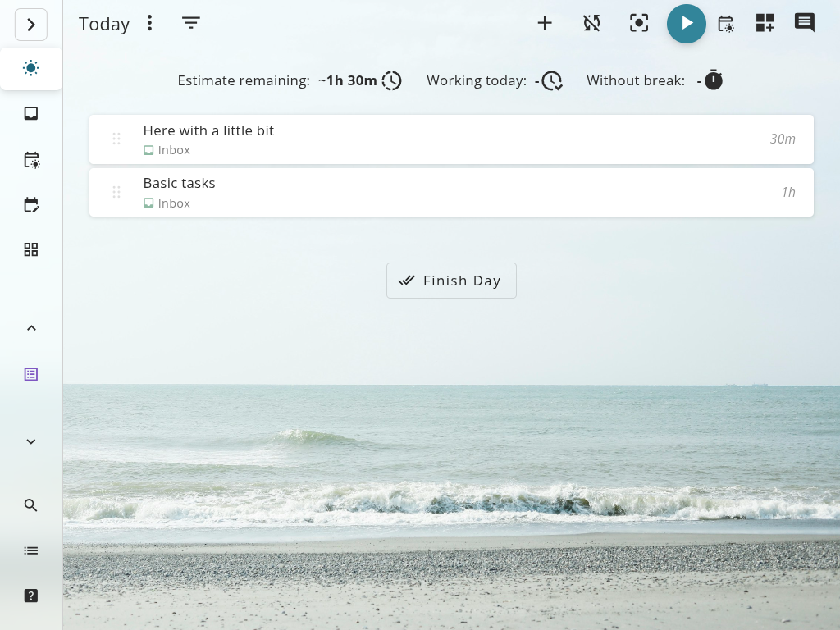840x630 pixels.
Task: Open sync settings via crossed-arrows icon
Action: point(591,23)
